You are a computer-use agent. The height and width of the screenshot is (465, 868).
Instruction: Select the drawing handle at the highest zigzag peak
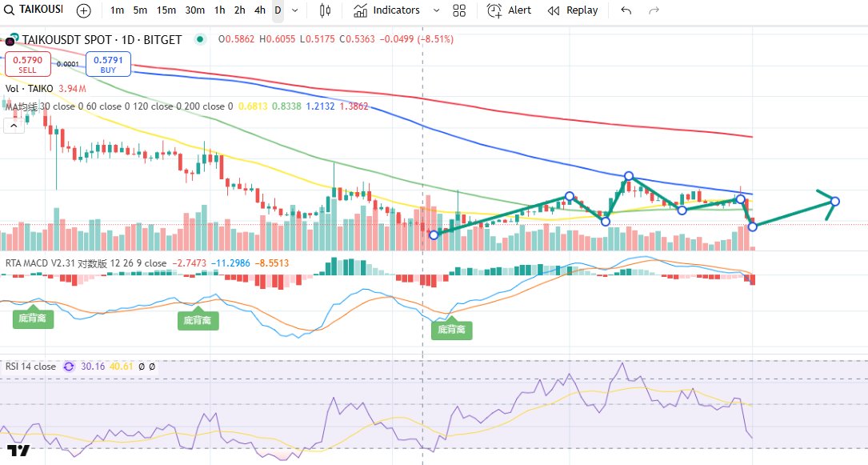tap(628, 176)
